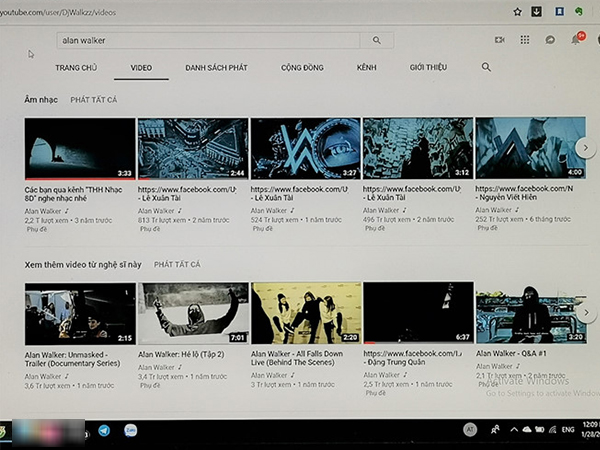Click the browser address bar URL
The height and width of the screenshot is (450, 600).
click(57, 13)
